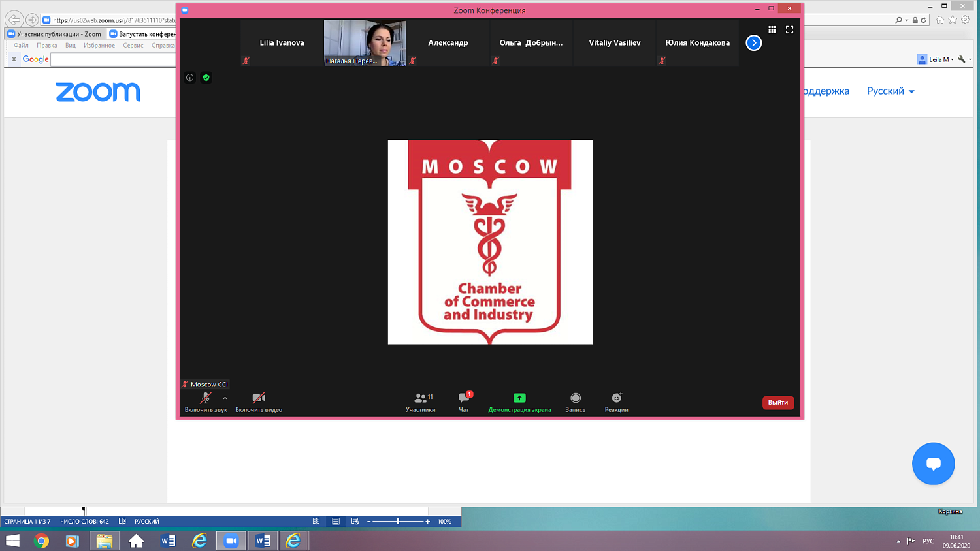Switch Word to Read Mode view
The height and width of the screenshot is (551, 980).
[x=316, y=522]
